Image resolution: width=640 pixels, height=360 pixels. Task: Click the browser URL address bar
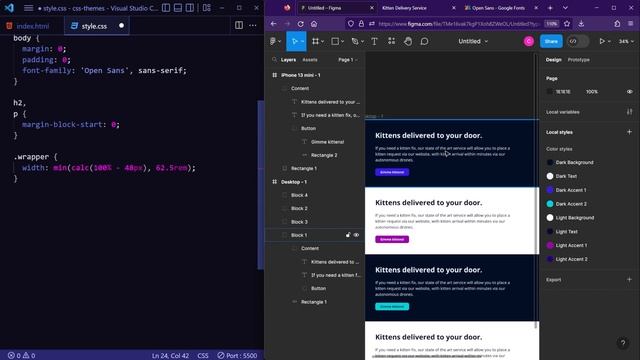(x=459, y=24)
